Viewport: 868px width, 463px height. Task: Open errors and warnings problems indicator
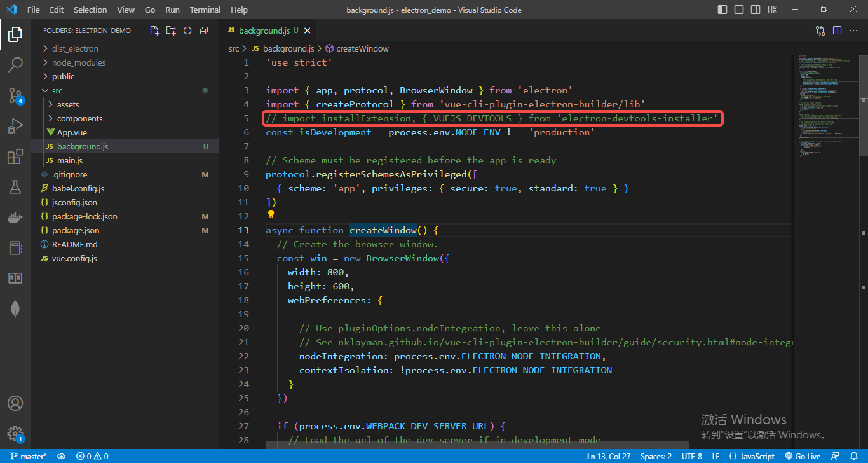92,456
